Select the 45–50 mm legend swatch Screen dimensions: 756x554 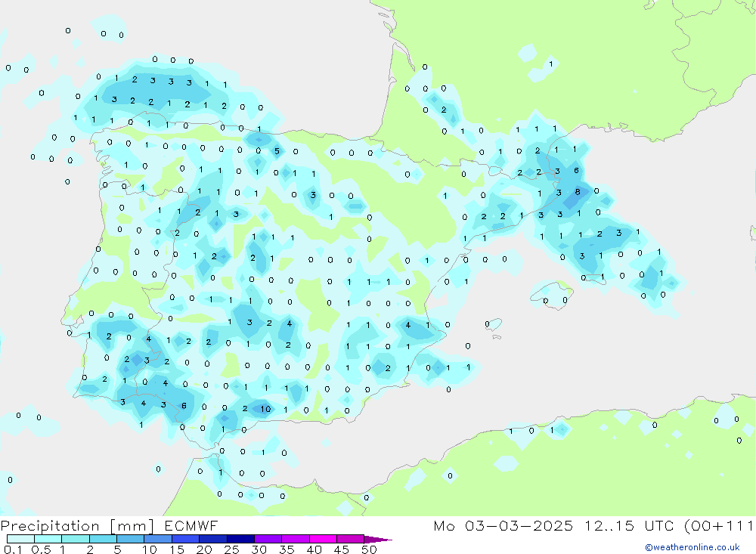click(x=350, y=539)
